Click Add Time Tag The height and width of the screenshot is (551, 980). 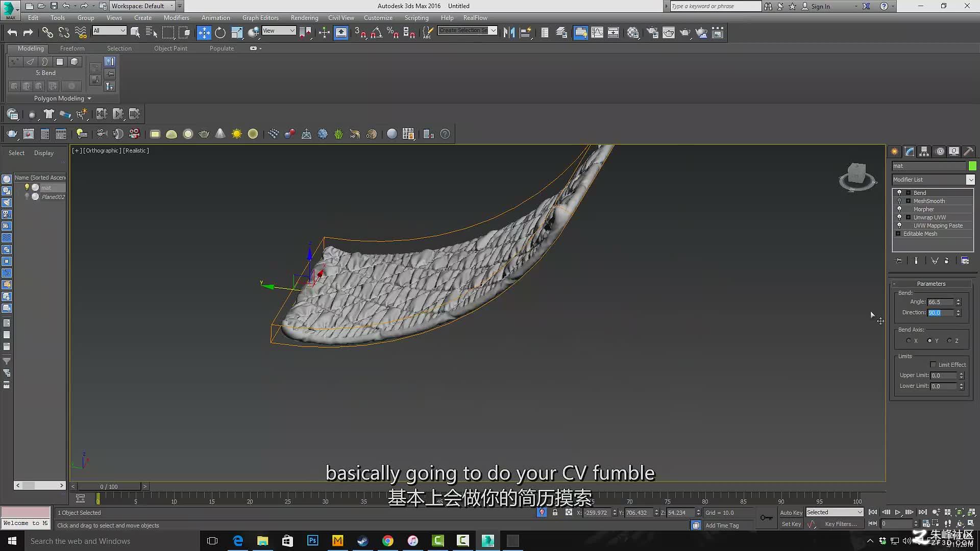point(722,525)
